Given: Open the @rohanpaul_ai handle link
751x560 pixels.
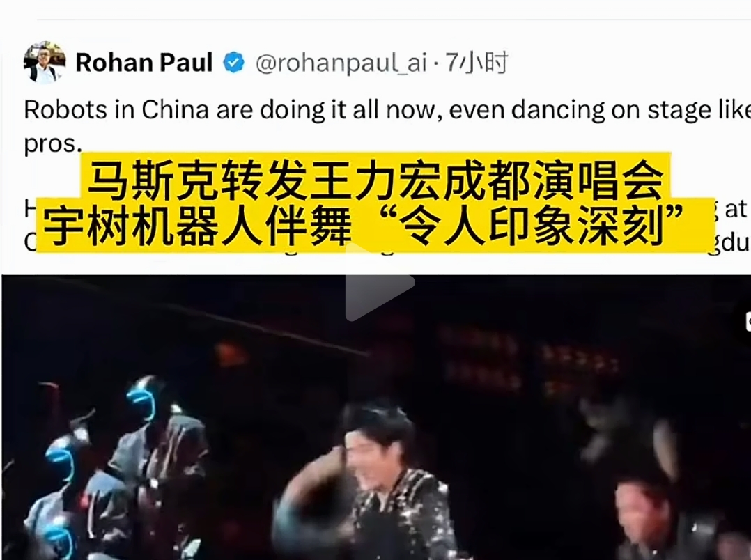Looking at the screenshot, I should point(341,63).
